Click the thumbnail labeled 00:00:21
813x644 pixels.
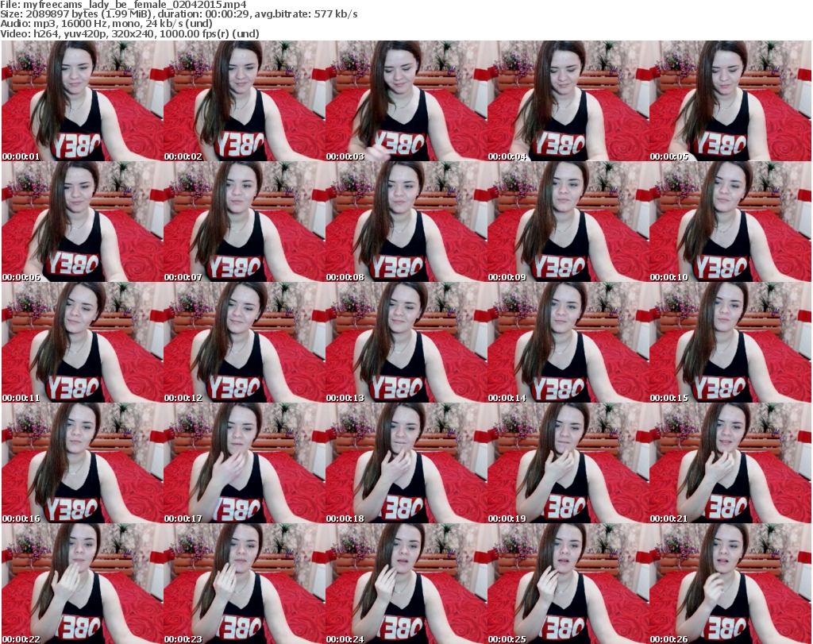[x=730, y=463]
